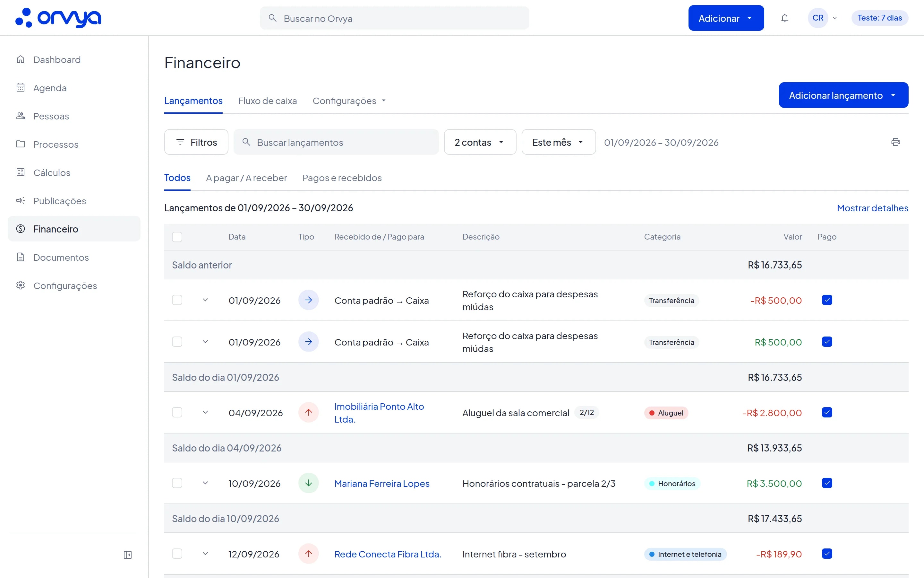Click magnifier icon in Buscar no Orvya
The image size is (924, 578).
coord(272,18)
